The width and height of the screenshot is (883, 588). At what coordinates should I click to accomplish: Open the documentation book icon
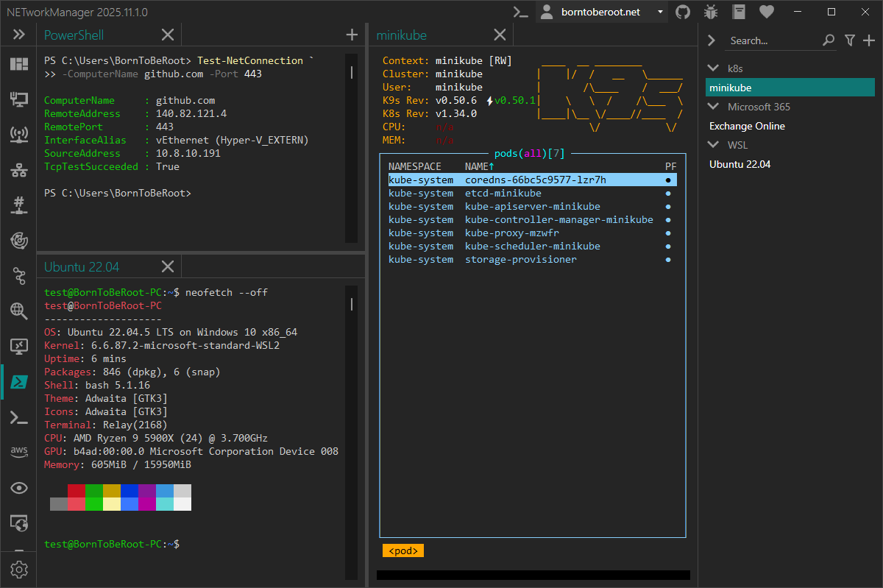coord(740,11)
